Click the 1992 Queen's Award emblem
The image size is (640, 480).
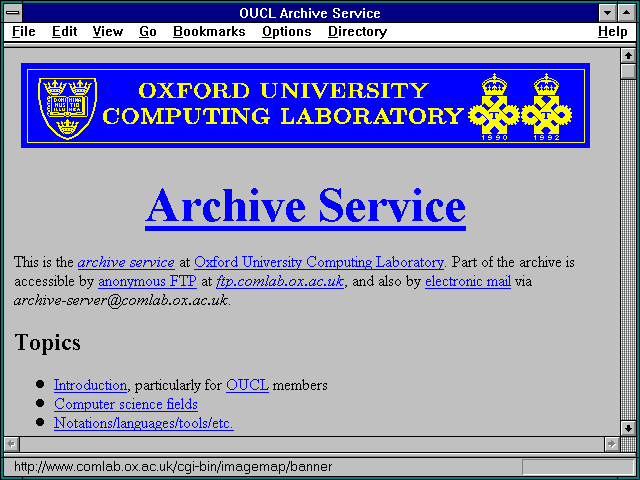click(546, 107)
